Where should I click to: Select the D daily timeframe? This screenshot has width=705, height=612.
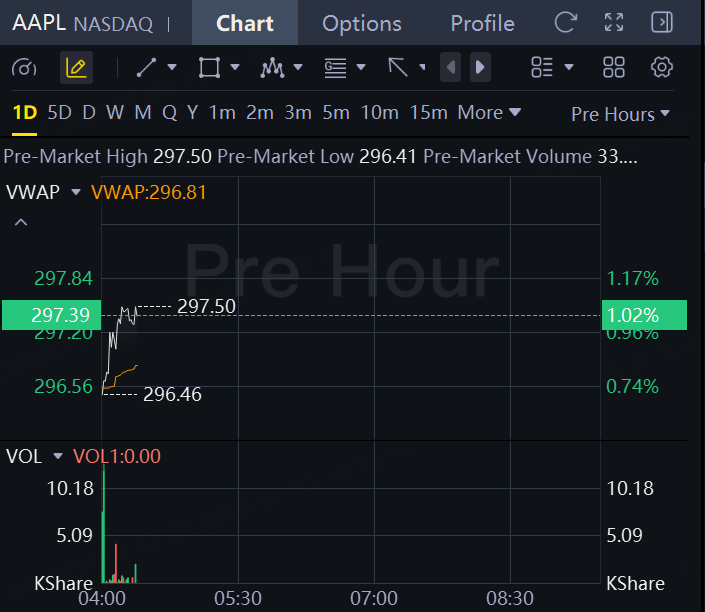tap(89, 112)
